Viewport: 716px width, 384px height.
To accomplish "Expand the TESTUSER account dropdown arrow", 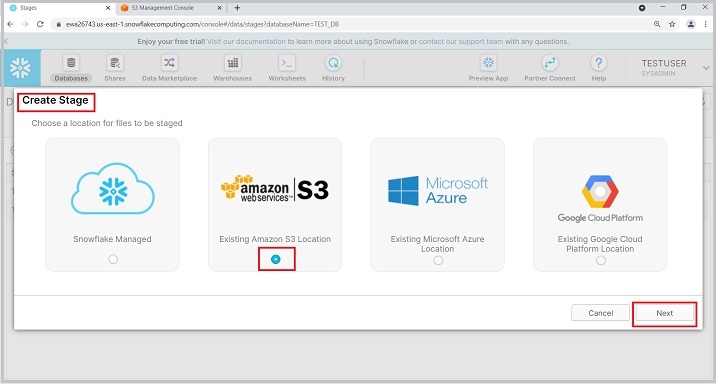I will tap(706, 68).
